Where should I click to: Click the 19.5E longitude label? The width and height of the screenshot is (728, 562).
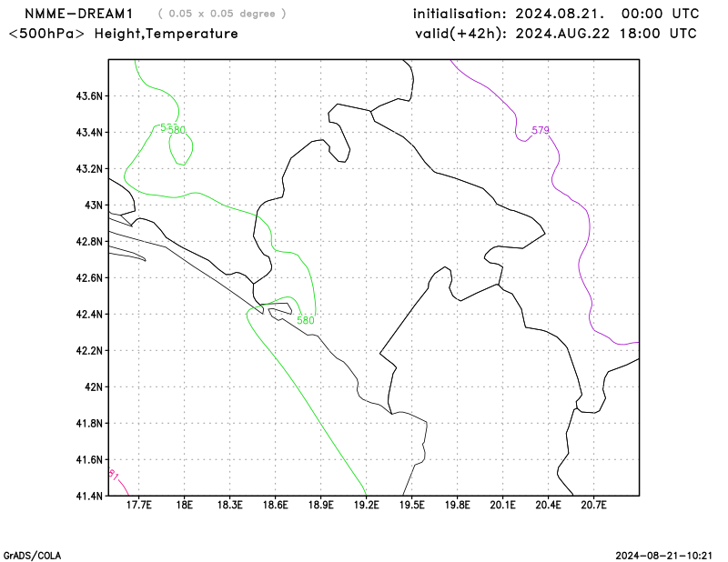click(x=412, y=505)
